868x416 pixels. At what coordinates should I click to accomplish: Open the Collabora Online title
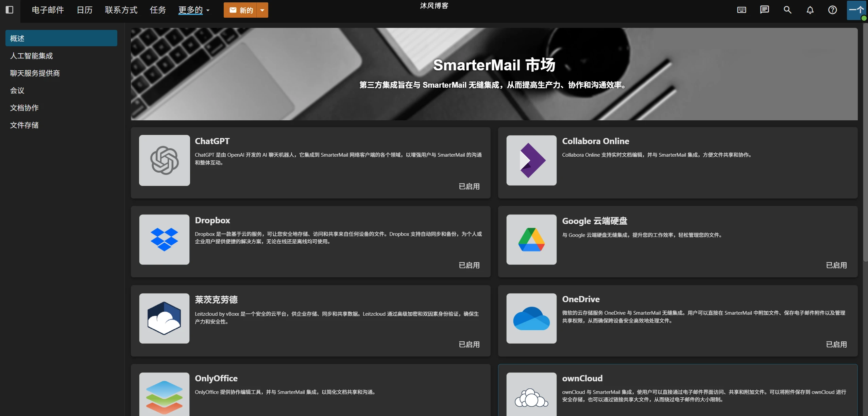click(x=595, y=141)
